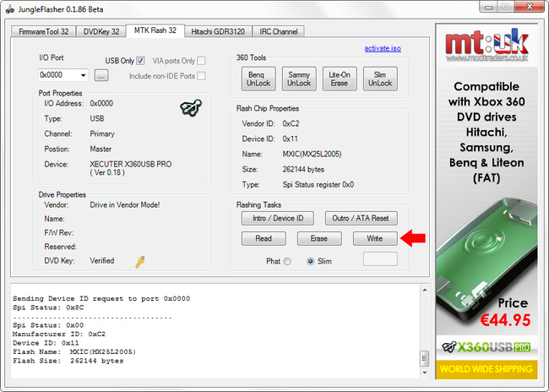549x392 pixels.
Task: Click the Vendor ID '0xC2' value
Action: click(291, 123)
